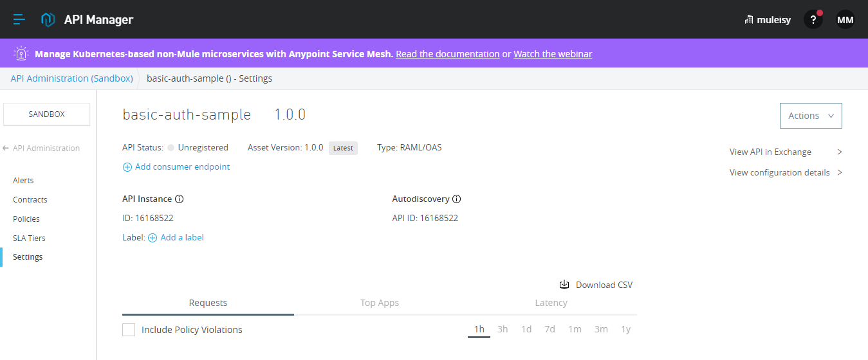This screenshot has width=868, height=360.
Task: Open the hamburger navigation menu
Action: click(19, 19)
